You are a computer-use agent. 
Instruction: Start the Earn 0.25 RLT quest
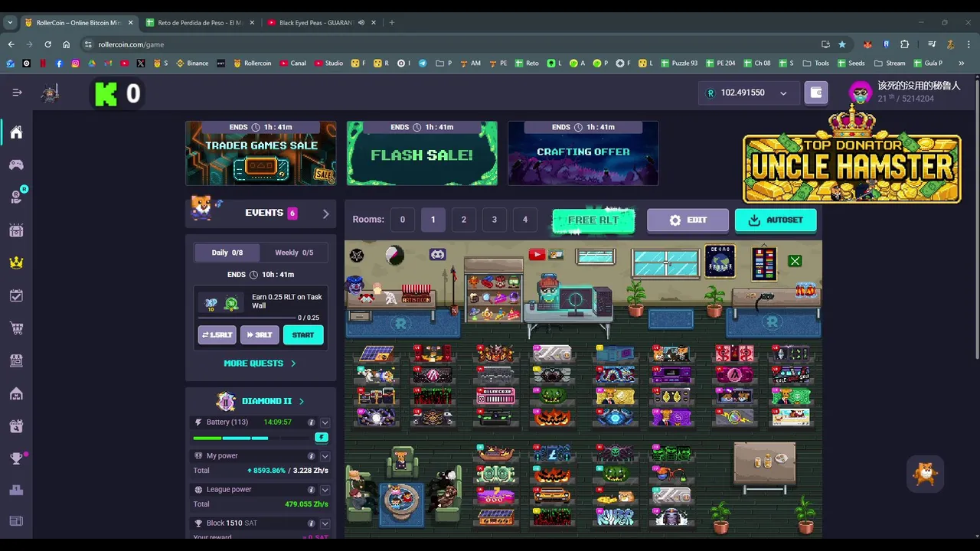303,335
